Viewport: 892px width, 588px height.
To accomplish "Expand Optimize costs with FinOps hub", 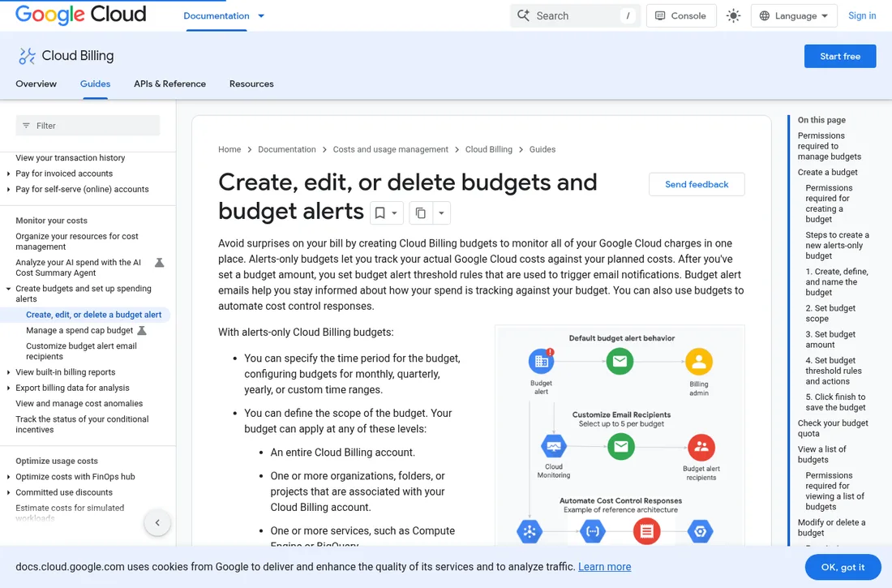I will (8, 477).
